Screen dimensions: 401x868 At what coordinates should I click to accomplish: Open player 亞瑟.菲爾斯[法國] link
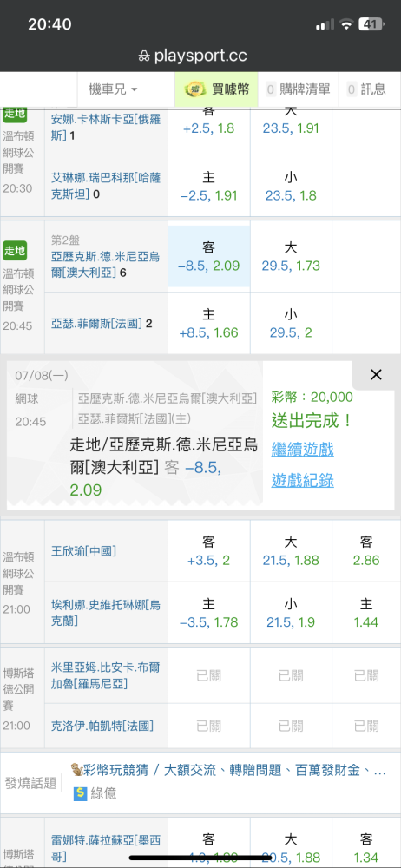point(97,323)
